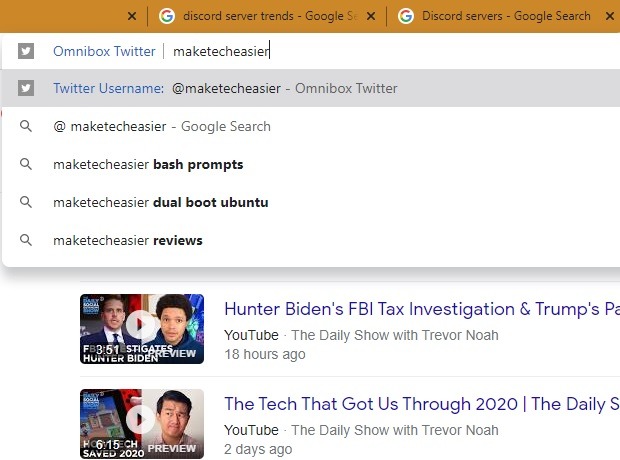The height and width of the screenshot is (460, 620).
Task: Click the '18 hours ago' timestamp
Action: pos(265,354)
